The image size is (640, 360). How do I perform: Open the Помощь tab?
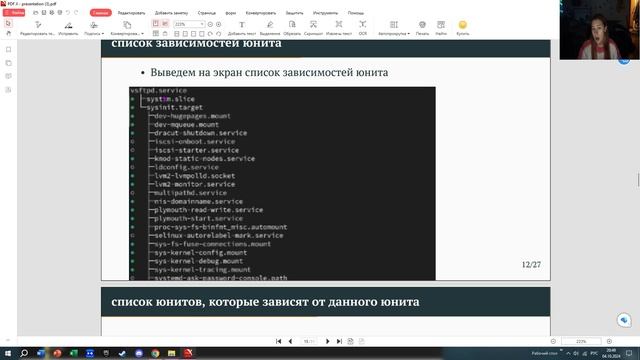[356, 13]
